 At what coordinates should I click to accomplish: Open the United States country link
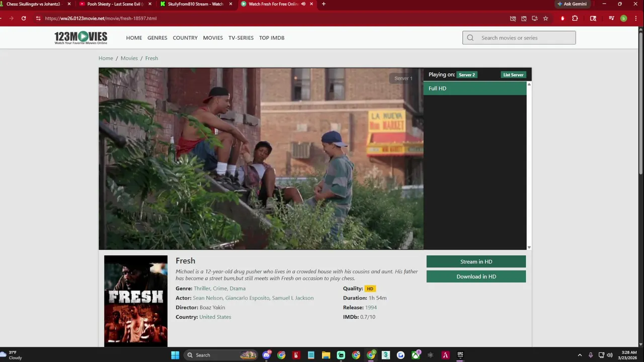point(215,317)
